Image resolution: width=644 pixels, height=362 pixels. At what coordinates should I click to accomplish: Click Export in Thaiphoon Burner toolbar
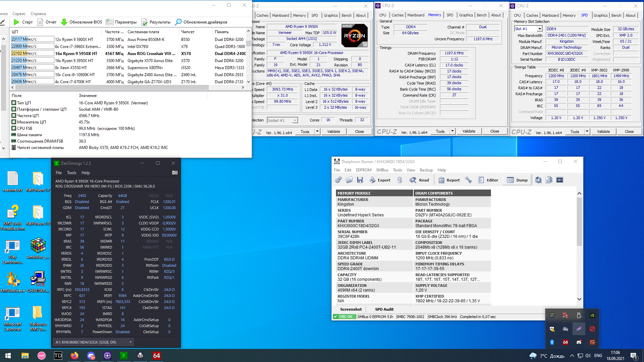(x=380, y=180)
